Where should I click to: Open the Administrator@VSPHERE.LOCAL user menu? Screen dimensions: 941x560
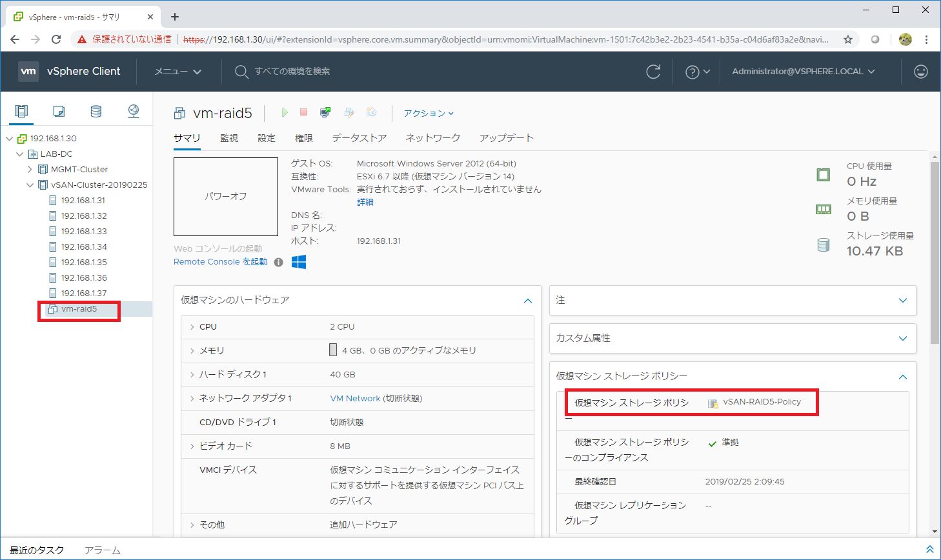[803, 72]
